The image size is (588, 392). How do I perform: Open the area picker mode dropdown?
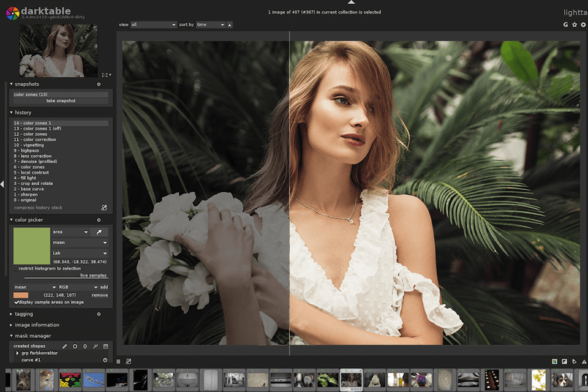(x=70, y=232)
